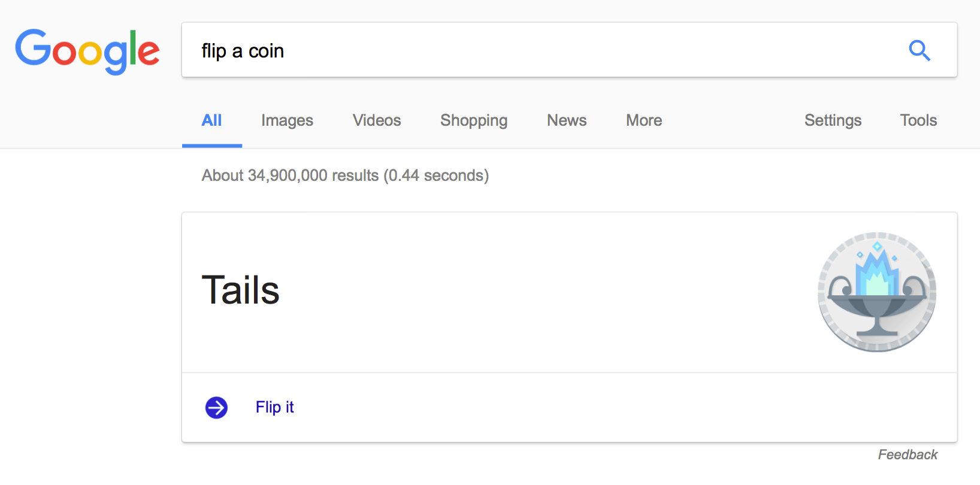Open the Videos tab

click(x=377, y=120)
